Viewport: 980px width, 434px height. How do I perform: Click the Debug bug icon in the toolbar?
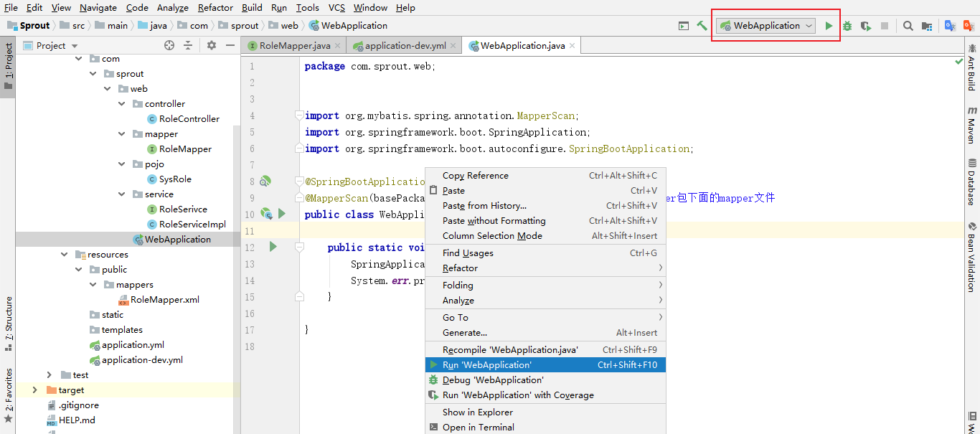[847, 26]
